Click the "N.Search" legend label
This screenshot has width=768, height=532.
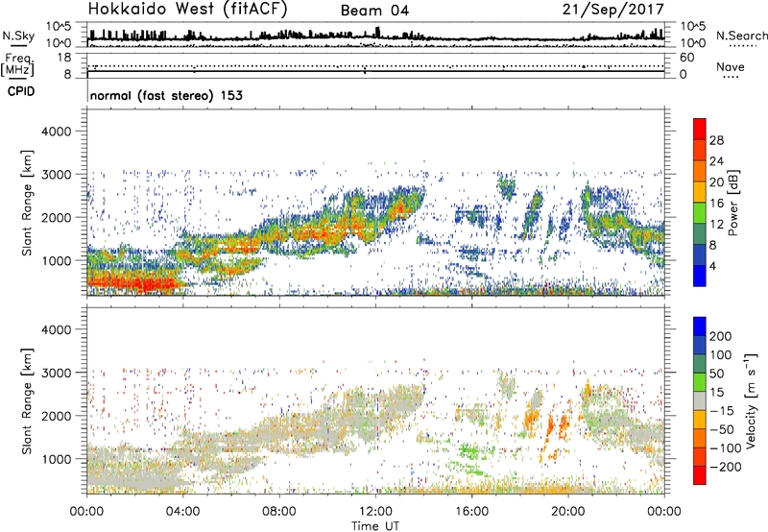(741, 36)
